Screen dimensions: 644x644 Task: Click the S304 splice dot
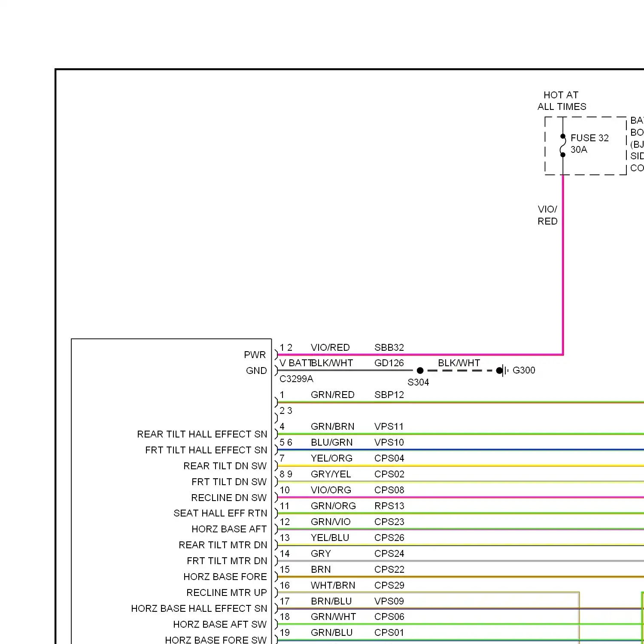pos(420,371)
